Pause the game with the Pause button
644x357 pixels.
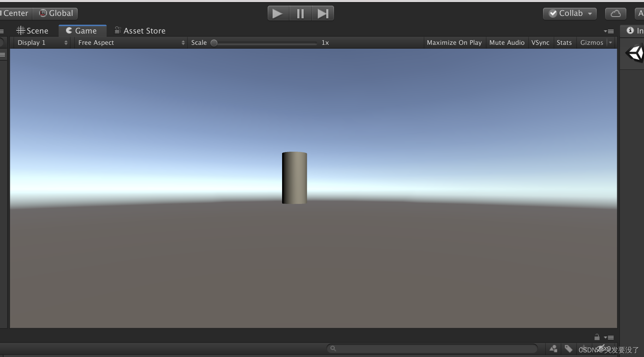pyautogui.click(x=300, y=13)
